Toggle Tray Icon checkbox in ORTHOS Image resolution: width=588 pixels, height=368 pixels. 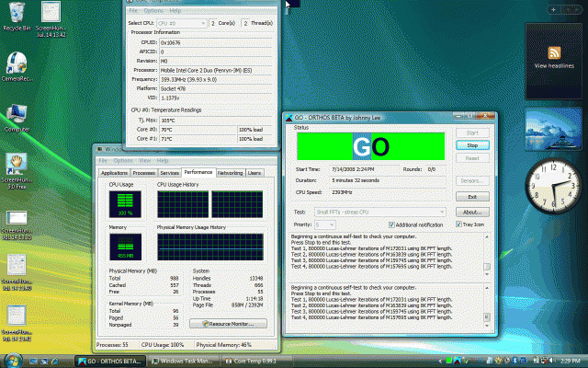click(x=458, y=224)
